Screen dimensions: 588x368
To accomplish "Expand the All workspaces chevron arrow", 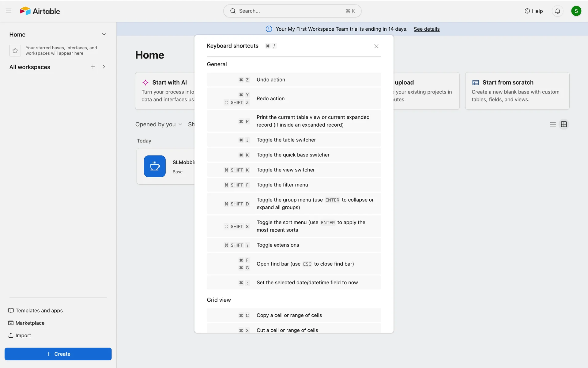I will tap(104, 67).
